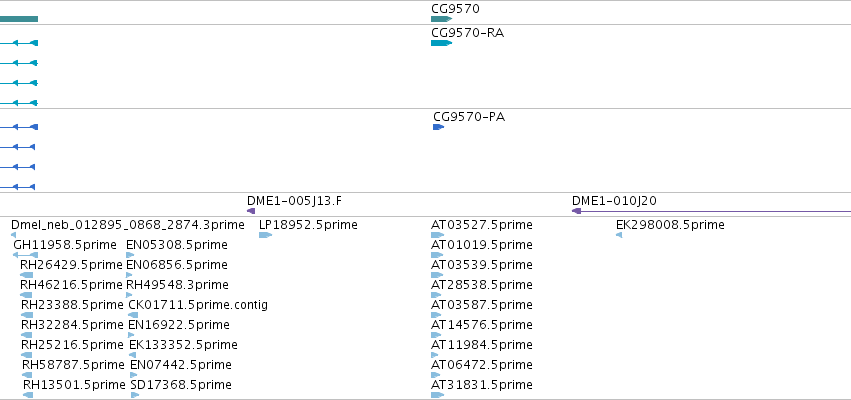Click the RH58787.5prime EST glyph
The image size is (851, 400).
click(28, 376)
